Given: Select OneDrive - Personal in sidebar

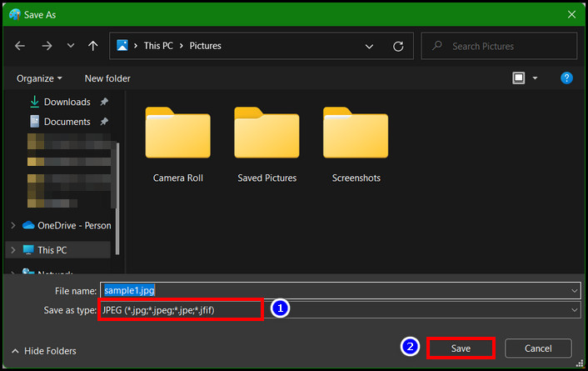Looking at the screenshot, I should point(67,225).
